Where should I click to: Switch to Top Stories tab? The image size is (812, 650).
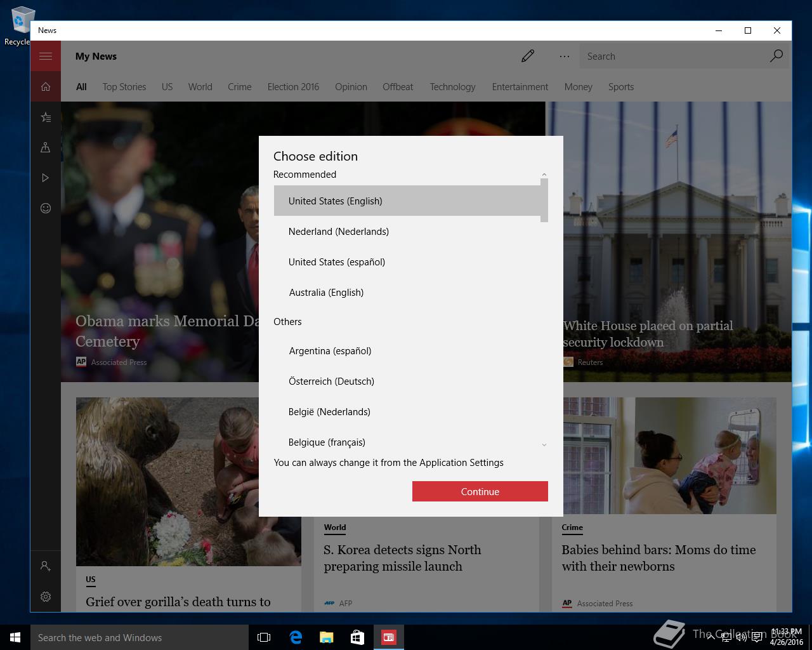pos(124,87)
